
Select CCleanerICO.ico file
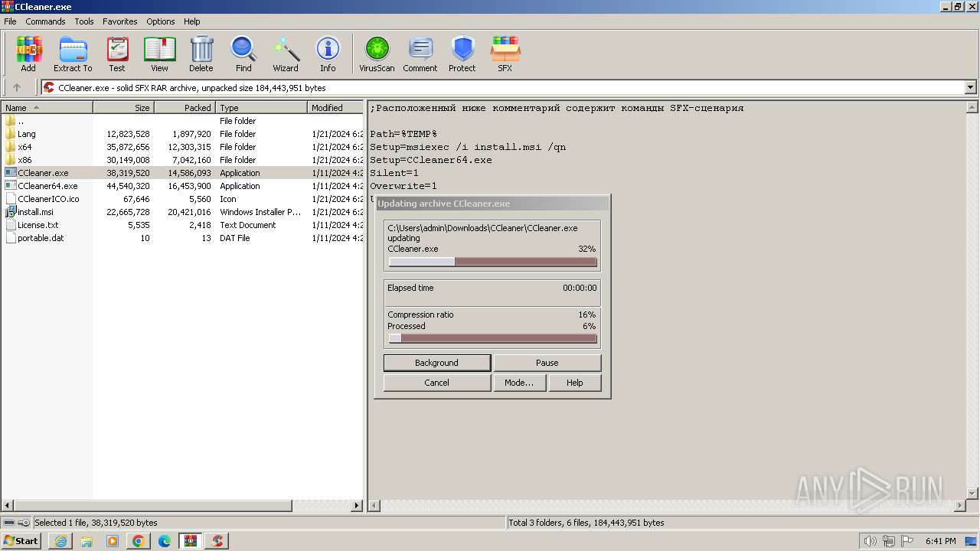[182, 199]
